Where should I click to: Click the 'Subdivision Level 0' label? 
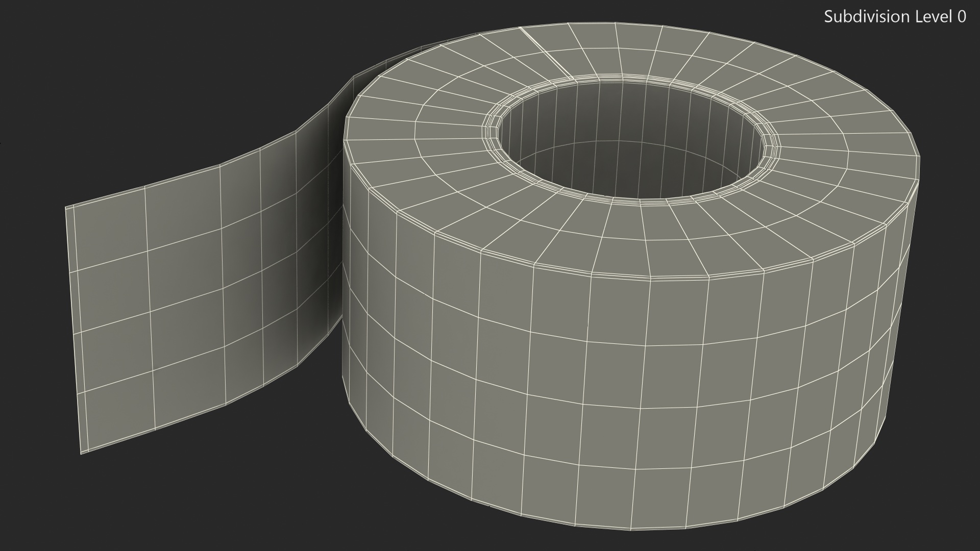(895, 17)
